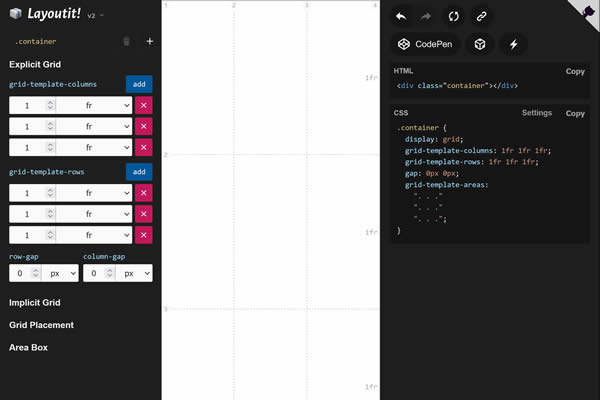
Task: Click the row-gap value field
Action: pos(25,273)
